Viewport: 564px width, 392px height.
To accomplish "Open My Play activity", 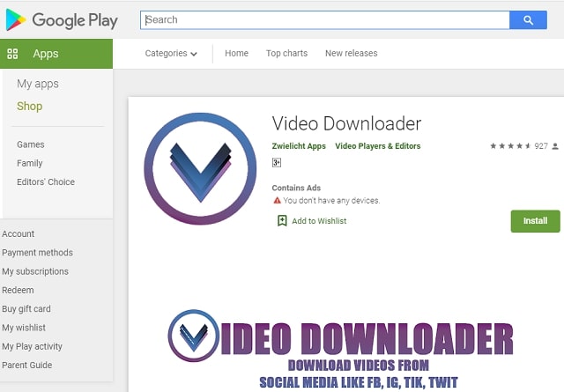I will [x=32, y=346].
